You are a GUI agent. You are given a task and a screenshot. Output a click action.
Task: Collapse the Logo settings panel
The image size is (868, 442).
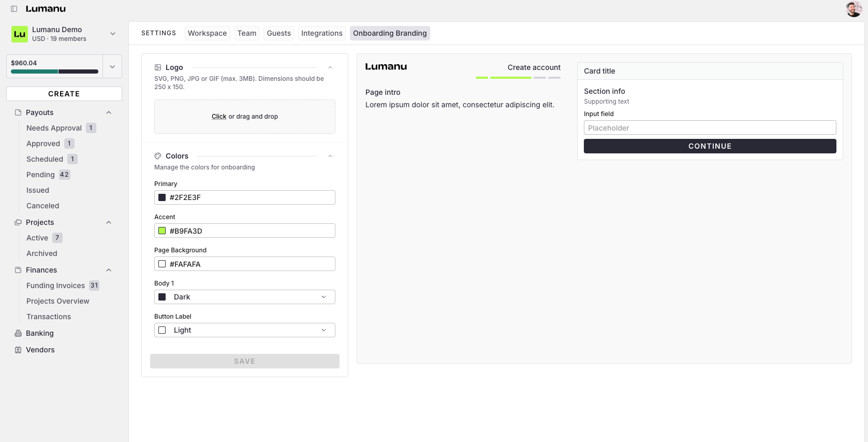(x=330, y=67)
